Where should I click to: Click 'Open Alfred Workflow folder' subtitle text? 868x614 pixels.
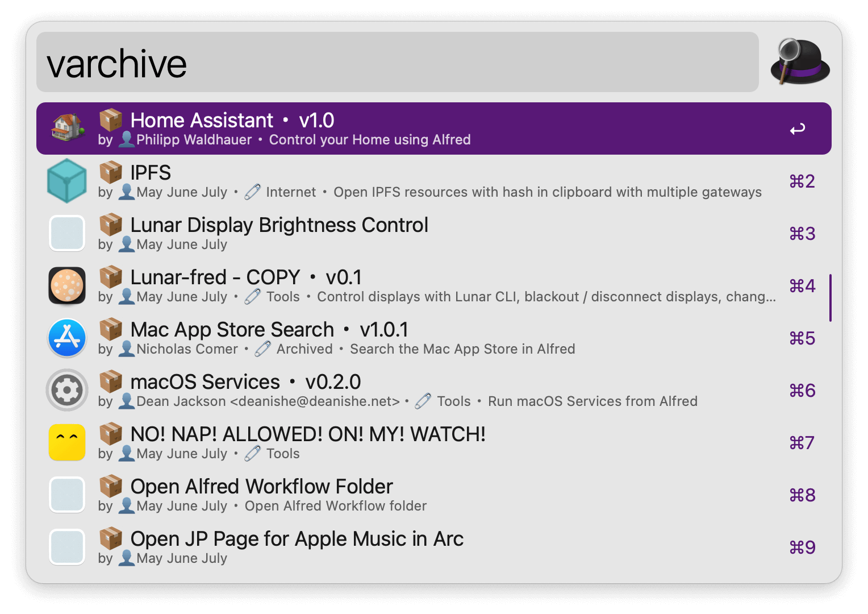point(336,506)
